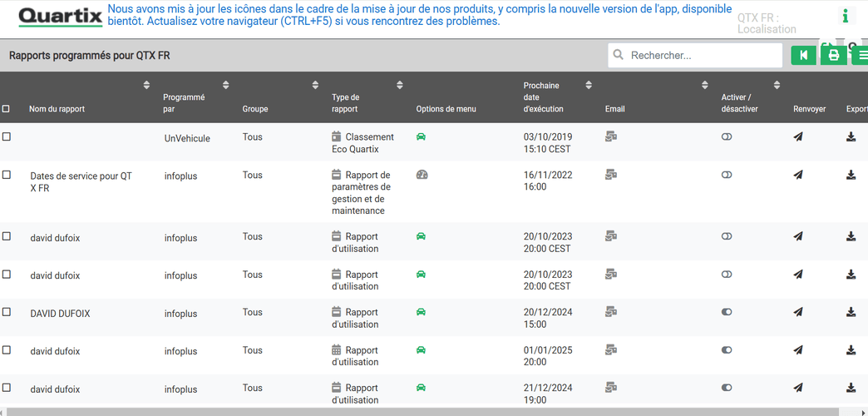
Task: Click the Dates de service pour QT X FR name
Action: [x=81, y=182]
